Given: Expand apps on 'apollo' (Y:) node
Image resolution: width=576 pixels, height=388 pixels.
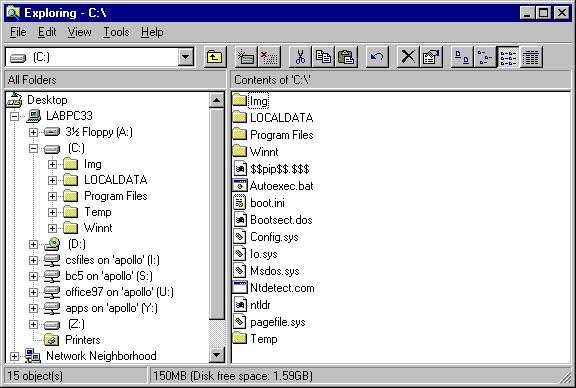Looking at the screenshot, I should point(33,308).
